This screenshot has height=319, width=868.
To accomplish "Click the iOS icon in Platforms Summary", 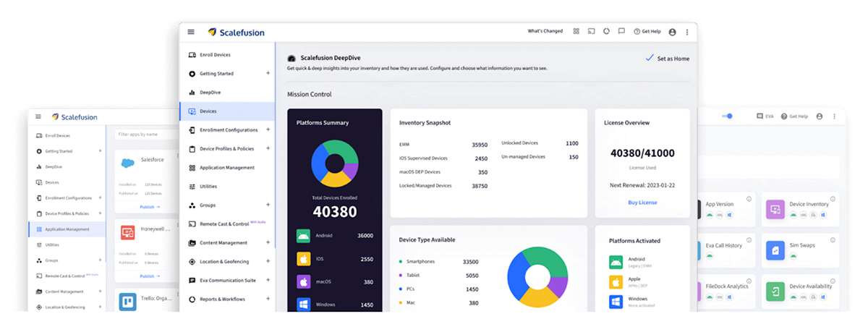I will pyautogui.click(x=304, y=258).
